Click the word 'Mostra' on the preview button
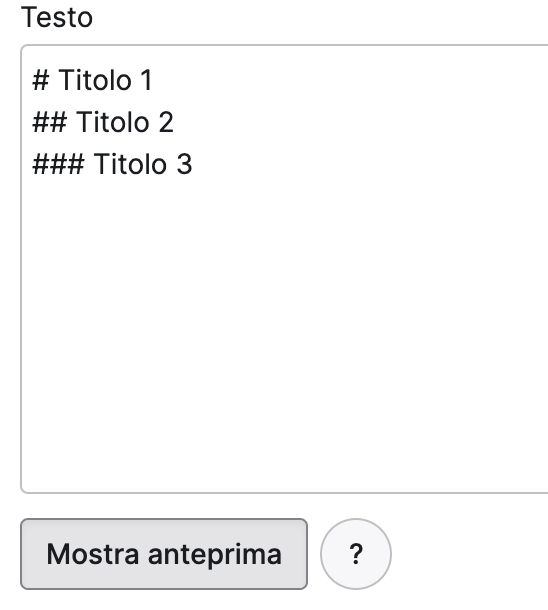The width and height of the screenshot is (548, 610). coord(93,554)
